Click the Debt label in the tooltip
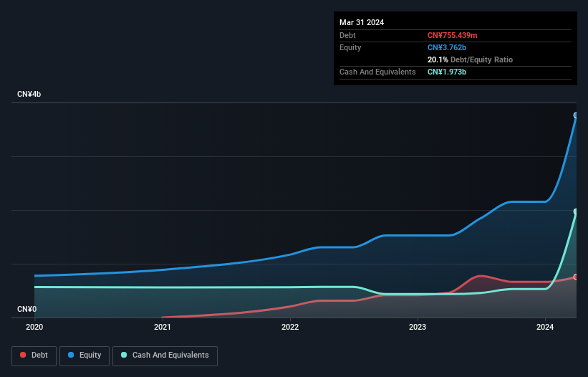This screenshot has height=377, width=588. click(347, 35)
